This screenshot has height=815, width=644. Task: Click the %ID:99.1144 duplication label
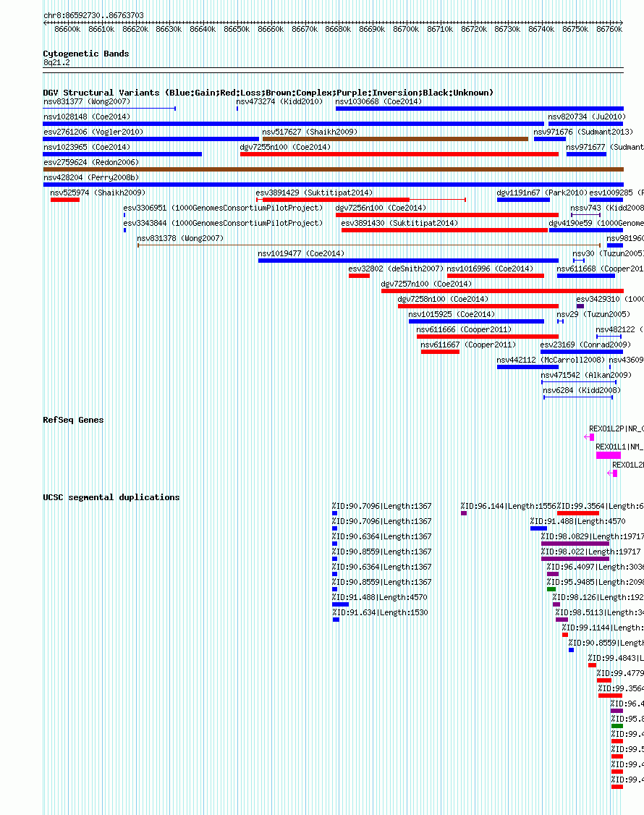[603, 628]
